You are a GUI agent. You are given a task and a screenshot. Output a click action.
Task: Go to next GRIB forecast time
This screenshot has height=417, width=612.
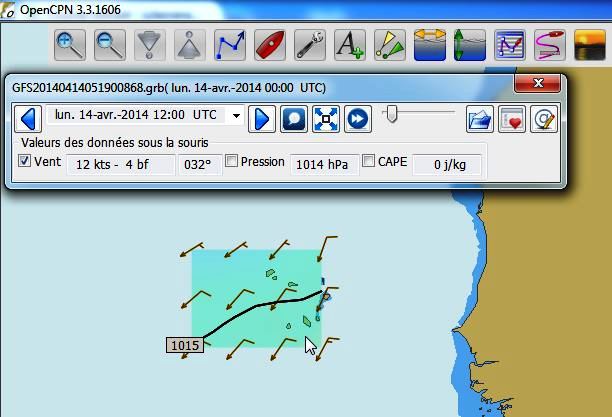pyautogui.click(x=262, y=119)
